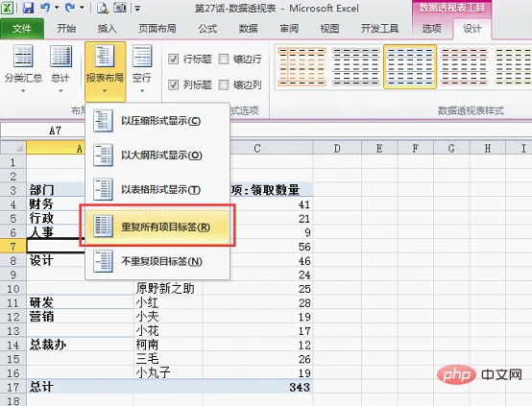
Task: Switch to the 选项 ribbon tab
Action: [x=431, y=28]
